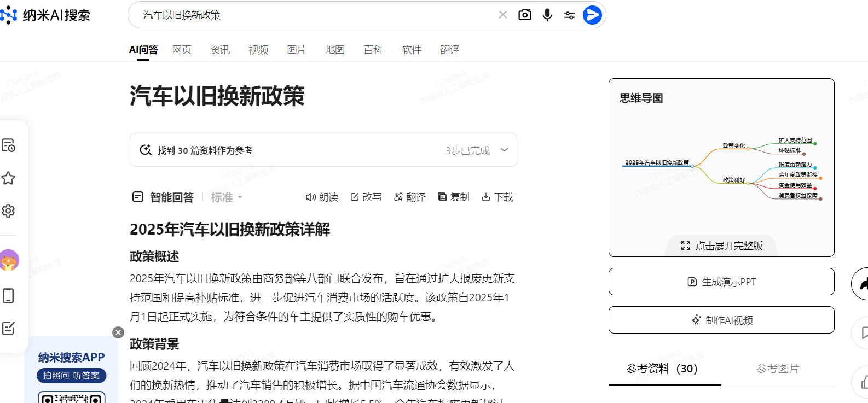Click the 政策概述 heading
Viewport: 868px width, 403px height.
pyautogui.click(x=154, y=256)
